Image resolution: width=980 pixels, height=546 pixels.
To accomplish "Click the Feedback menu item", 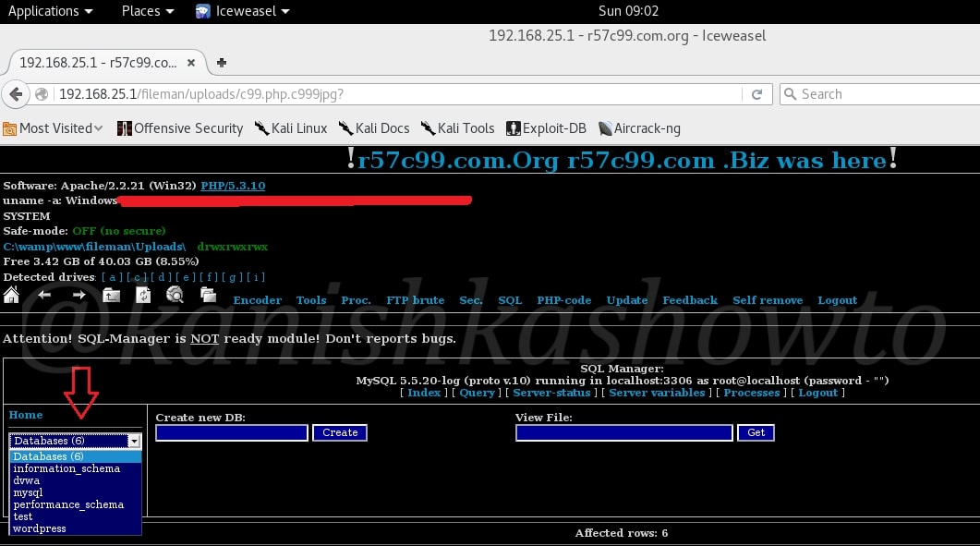I will click(x=690, y=300).
